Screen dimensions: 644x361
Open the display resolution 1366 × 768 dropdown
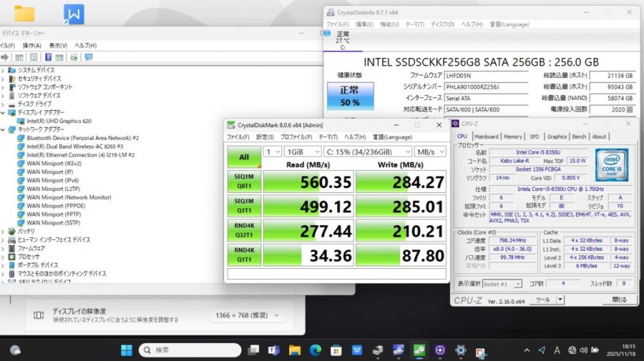coord(247,315)
